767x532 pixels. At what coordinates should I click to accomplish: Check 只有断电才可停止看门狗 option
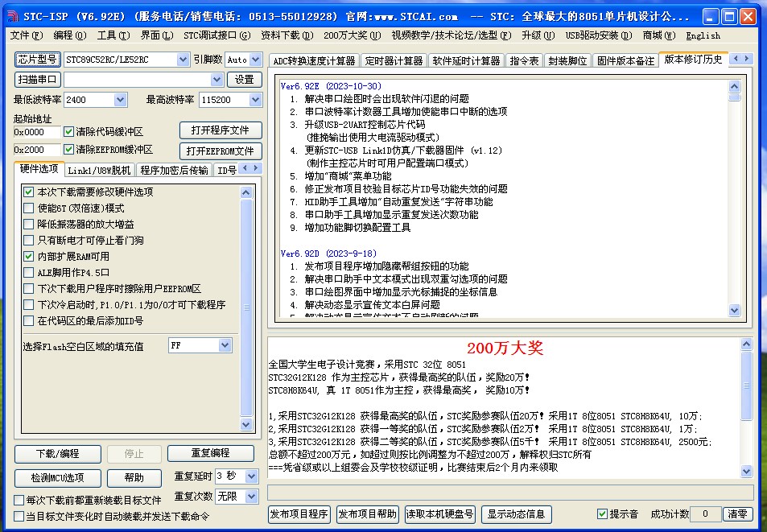[x=28, y=241]
